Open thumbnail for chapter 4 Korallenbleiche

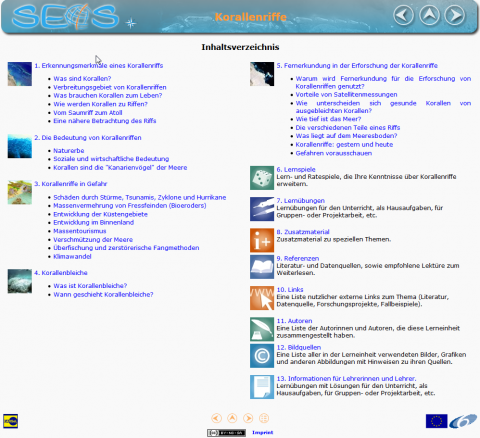(x=20, y=281)
